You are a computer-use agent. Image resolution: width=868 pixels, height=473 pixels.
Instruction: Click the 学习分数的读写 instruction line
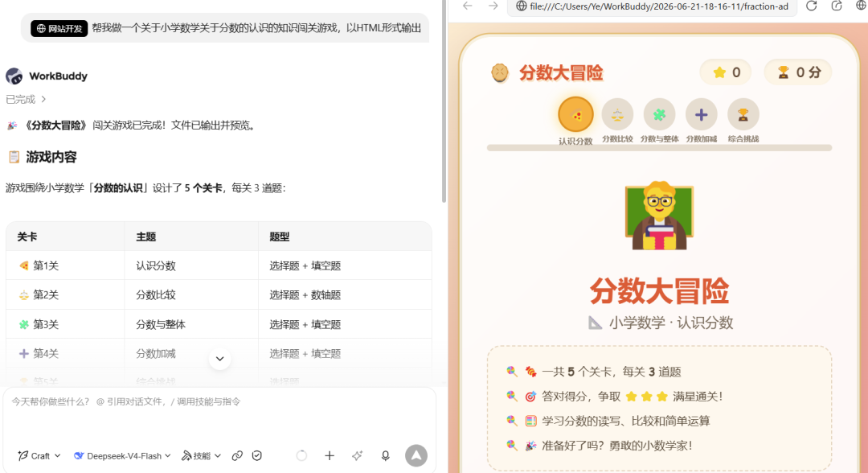tap(608, 421)
